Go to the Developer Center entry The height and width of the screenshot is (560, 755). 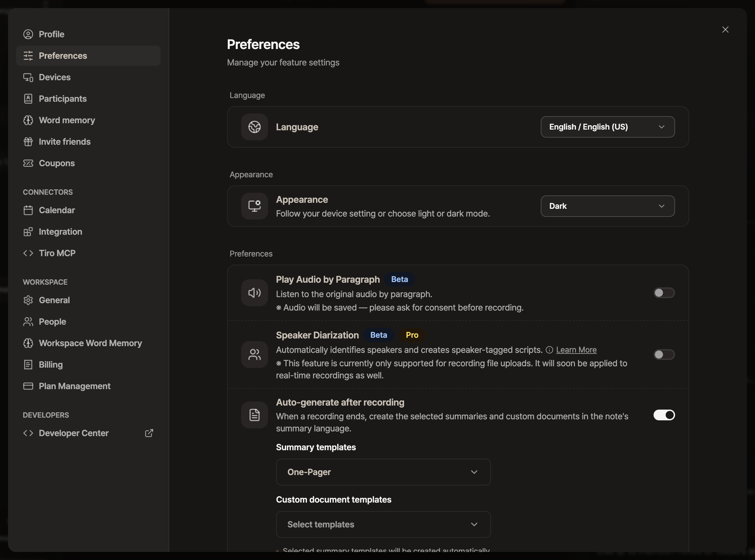88,433
